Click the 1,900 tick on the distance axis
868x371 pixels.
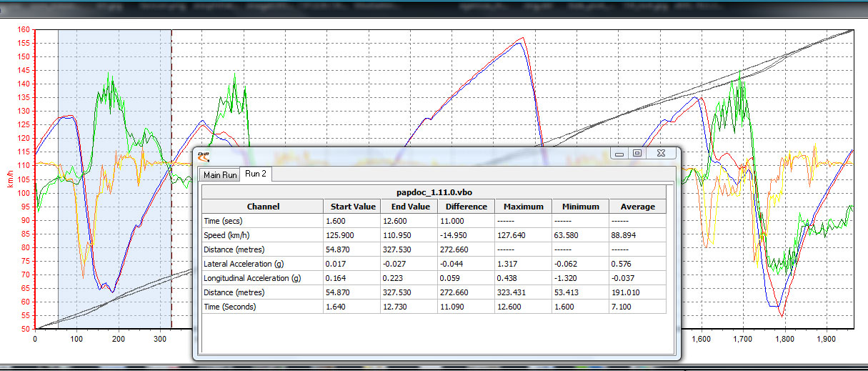[826, 340]
